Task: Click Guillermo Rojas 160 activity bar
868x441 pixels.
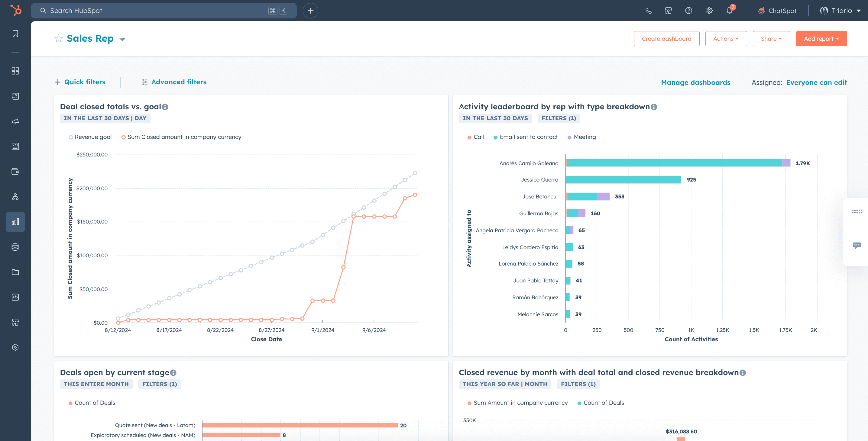Action: (575, 213)
